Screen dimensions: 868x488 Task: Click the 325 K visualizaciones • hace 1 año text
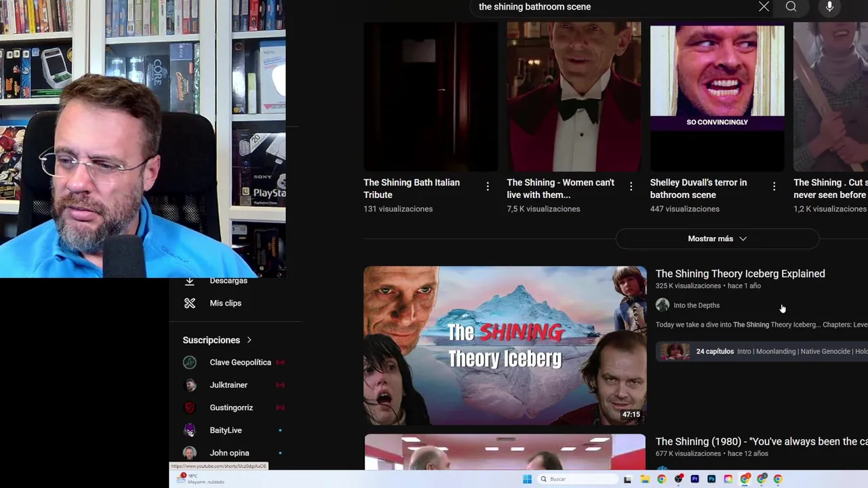708,286
